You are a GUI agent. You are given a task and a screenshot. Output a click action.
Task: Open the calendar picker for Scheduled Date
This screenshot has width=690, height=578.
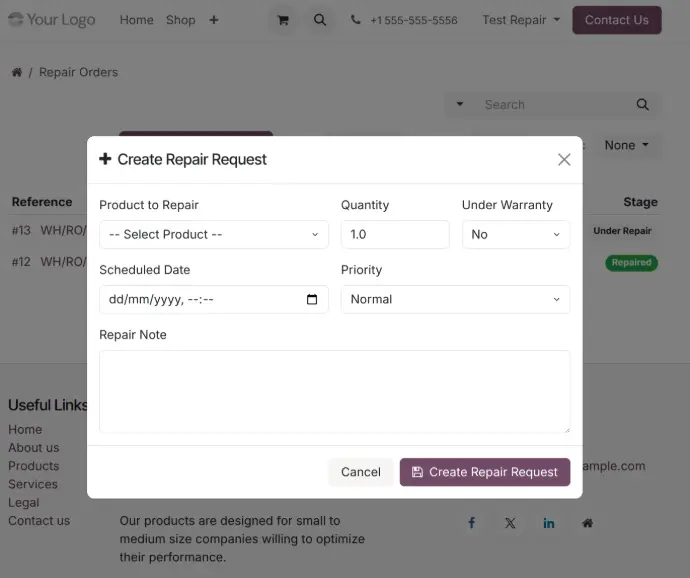[312, 299]
